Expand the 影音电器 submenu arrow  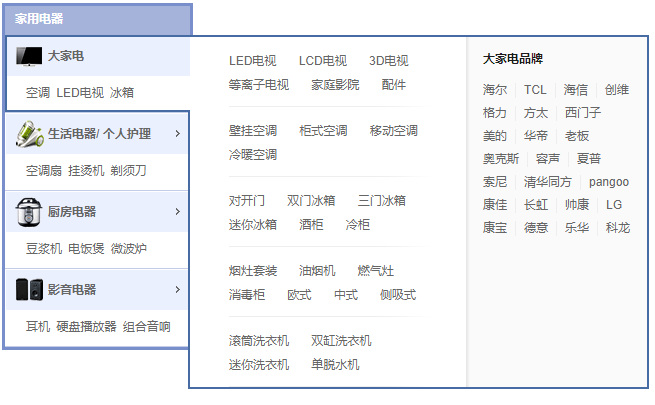click(x=178, y=290)
